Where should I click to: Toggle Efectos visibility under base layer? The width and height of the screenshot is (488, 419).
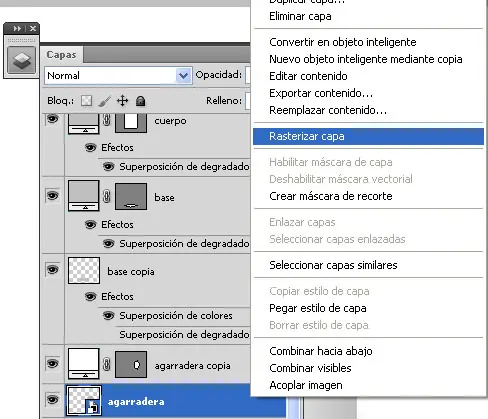(x=90, y=224)
